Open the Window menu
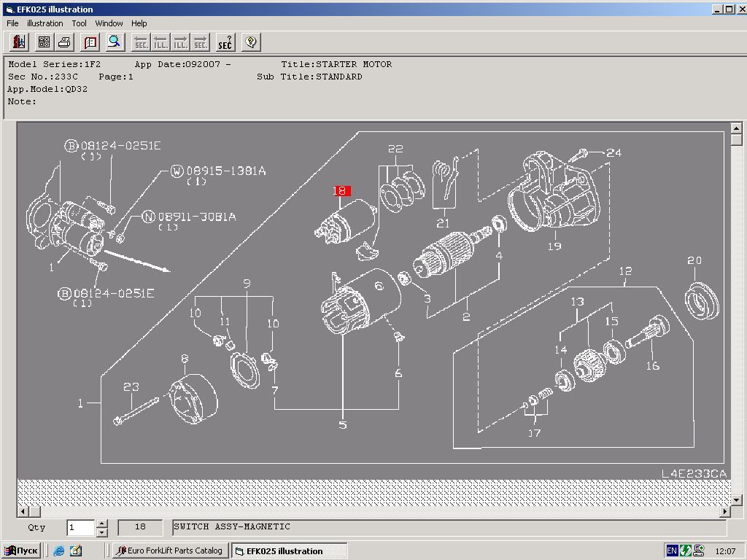747x560 pixels. [109, 23]
